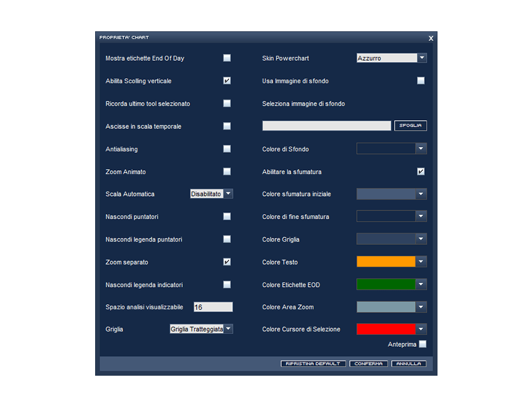Expand Colore Etichette EOD dropdown arrow
This screenshot has width=532, height=407.
tap(421, 284)
